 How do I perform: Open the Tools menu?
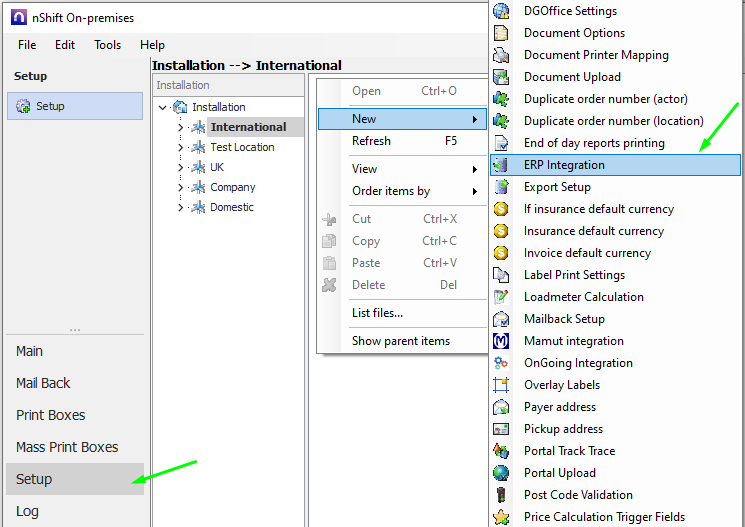click(107, 45)
